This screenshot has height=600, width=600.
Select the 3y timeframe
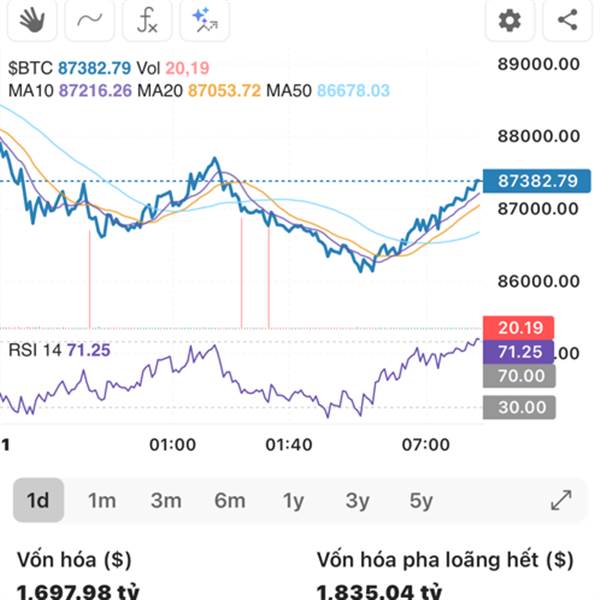(357, 500)
